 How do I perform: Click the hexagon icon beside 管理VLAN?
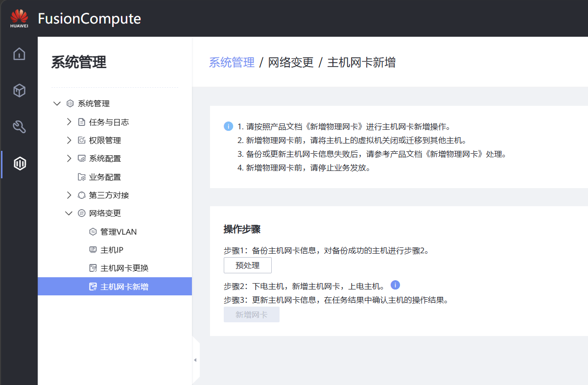93,232
